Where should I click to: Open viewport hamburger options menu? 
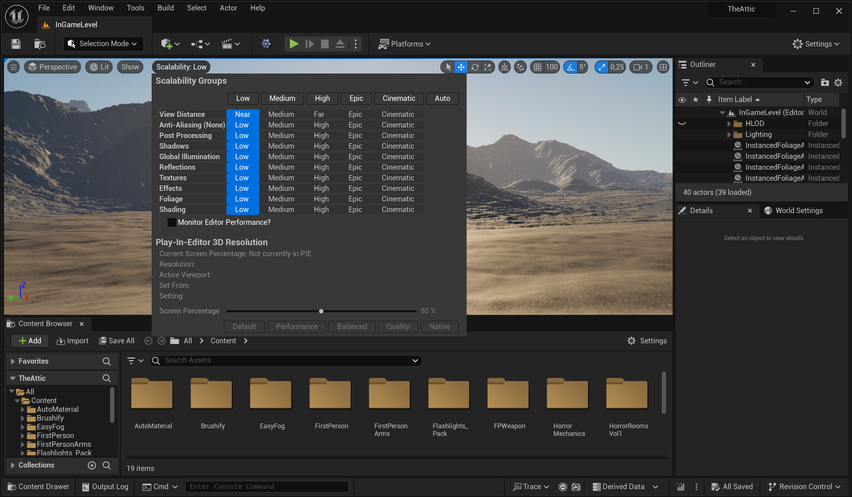pyautogui.click(x=14, y=67)
